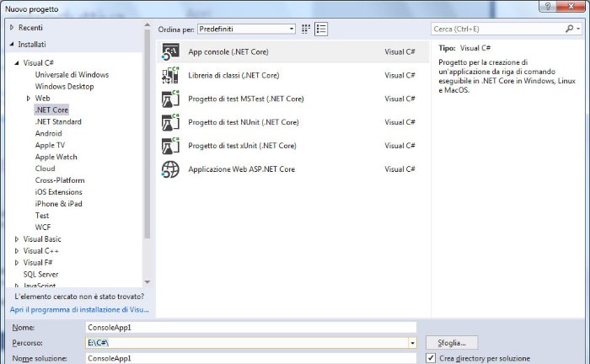
Task: Switch to small icons grid view
Action: click(x=306, y=29)
